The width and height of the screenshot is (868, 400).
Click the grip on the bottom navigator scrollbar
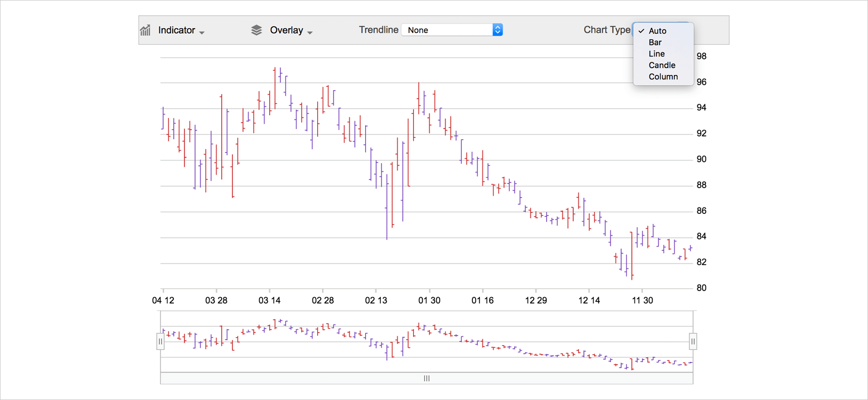click(x=427, y=378)
